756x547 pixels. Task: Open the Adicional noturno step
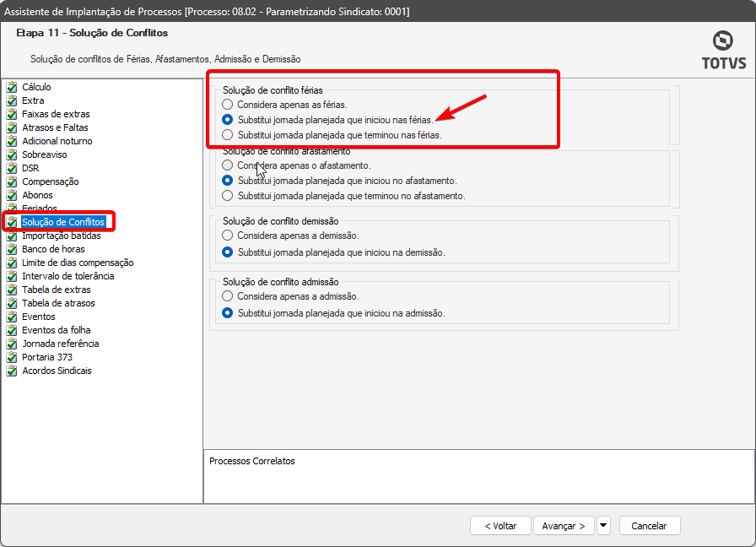57,141
